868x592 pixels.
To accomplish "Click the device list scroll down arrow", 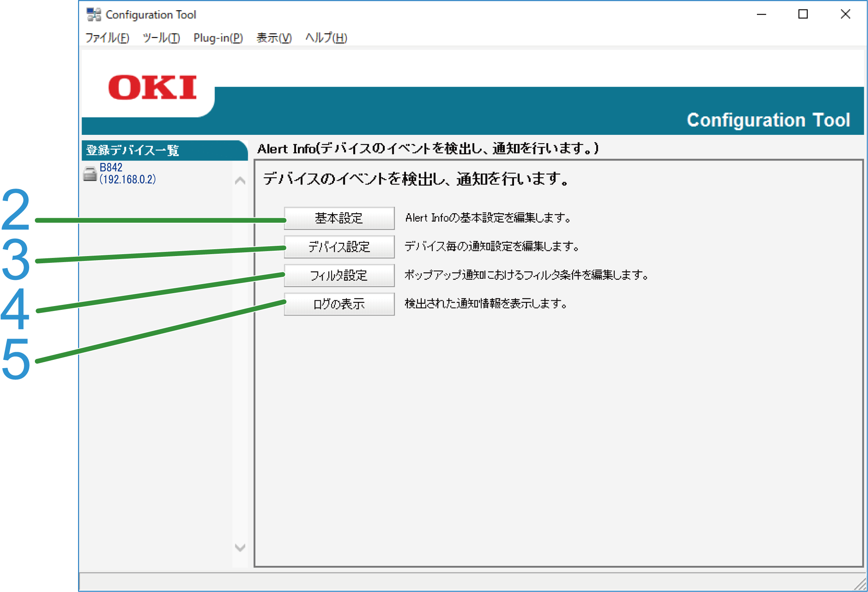I will [240, 547].
